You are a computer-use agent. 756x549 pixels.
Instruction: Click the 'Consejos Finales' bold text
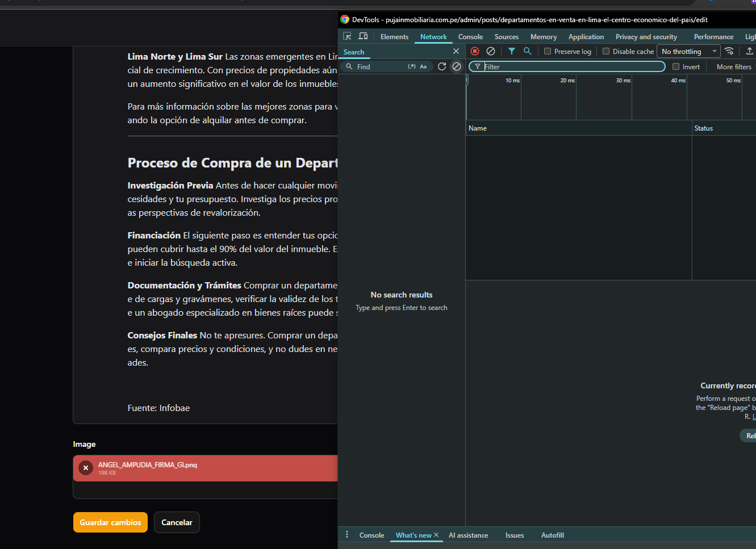coord(162,335)
